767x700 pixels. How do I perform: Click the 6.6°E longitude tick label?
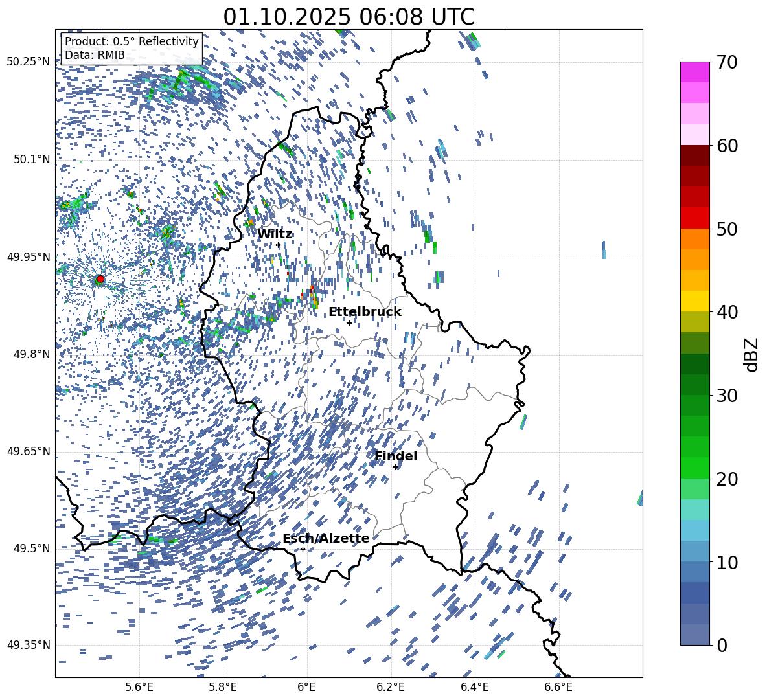[558, 687]
